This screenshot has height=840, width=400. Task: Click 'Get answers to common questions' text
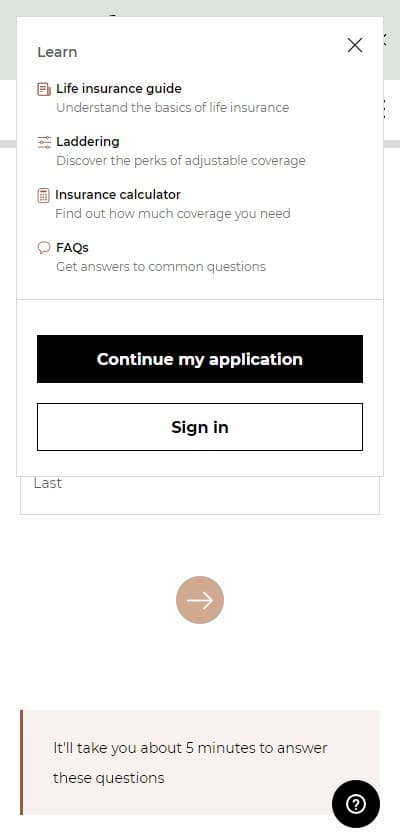pyautogui.click(x=161, y=266)
